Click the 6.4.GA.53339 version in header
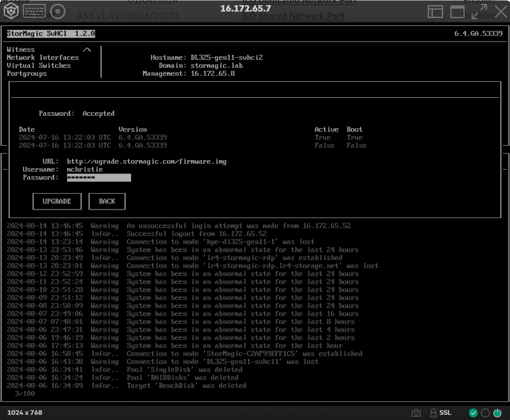The width and height of the screenshot is (510, 420). coord(478,33)
